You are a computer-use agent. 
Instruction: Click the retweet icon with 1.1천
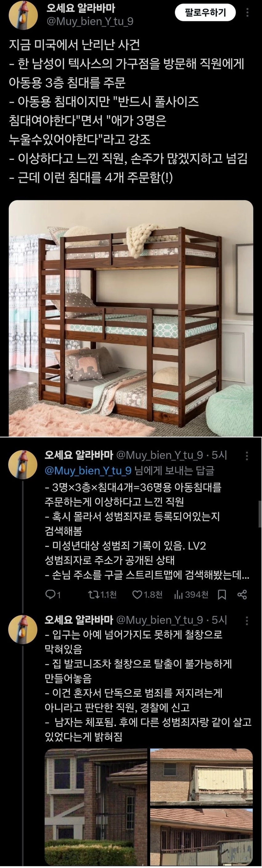coord(102,595)
